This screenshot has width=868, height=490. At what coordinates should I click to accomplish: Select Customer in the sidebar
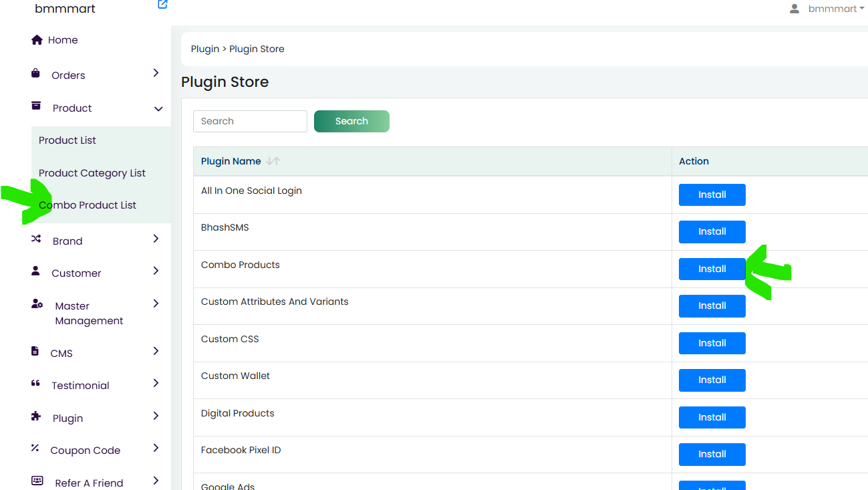(76, 273)
